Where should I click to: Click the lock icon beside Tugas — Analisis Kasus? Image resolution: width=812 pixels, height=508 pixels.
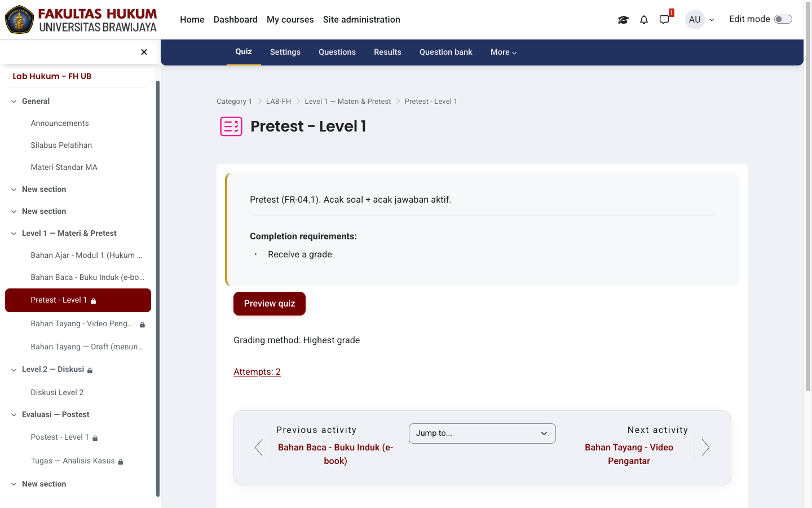(x=121, y=462)
